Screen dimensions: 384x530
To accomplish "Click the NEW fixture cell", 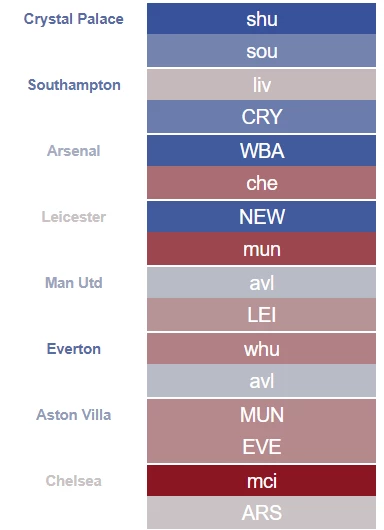I will point(261,216).
